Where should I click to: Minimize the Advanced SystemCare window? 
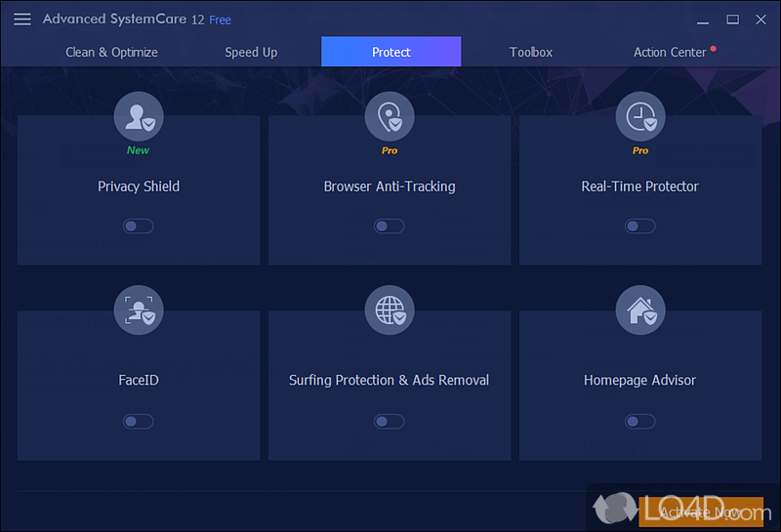click(x=701, y=20)
